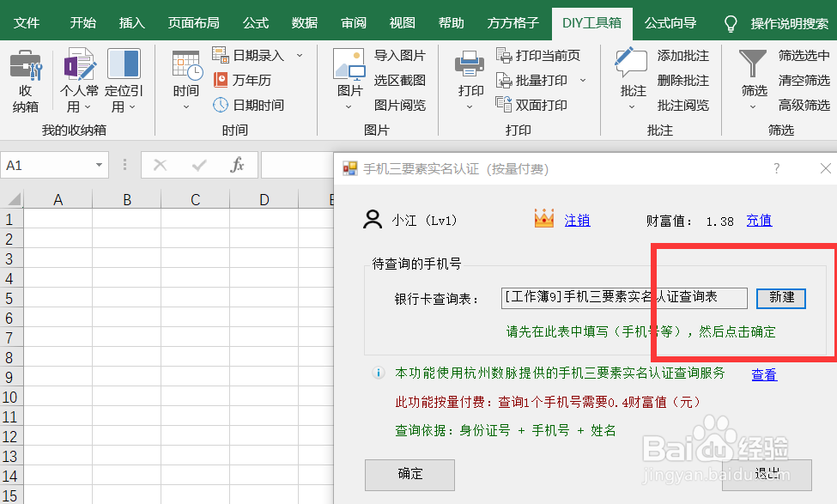The image size is (837, 504).
Task: Use the 导入图片 import pictures tool
Action: click(401, 54)
